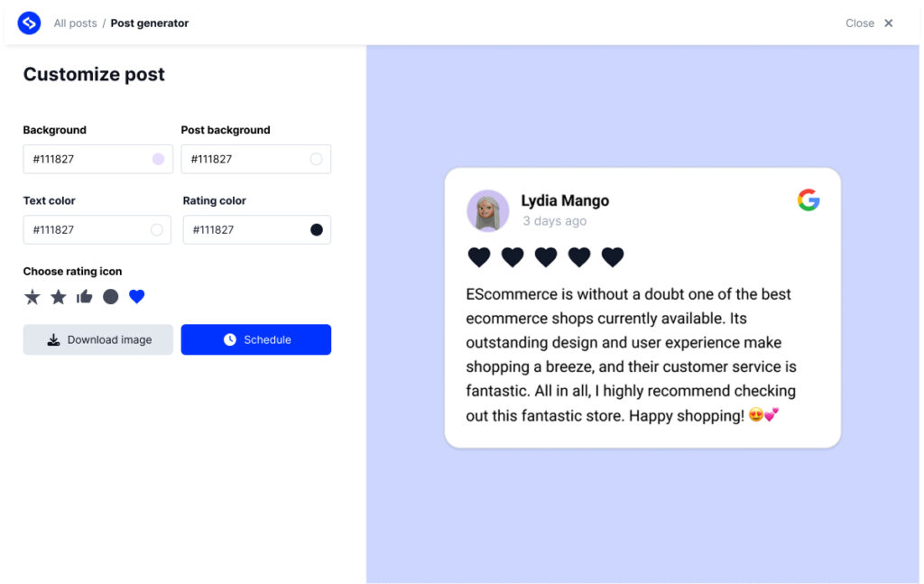This screenshot has height=584, width=924.
Task: Click the Post background hex field
Action: point(244,159)
